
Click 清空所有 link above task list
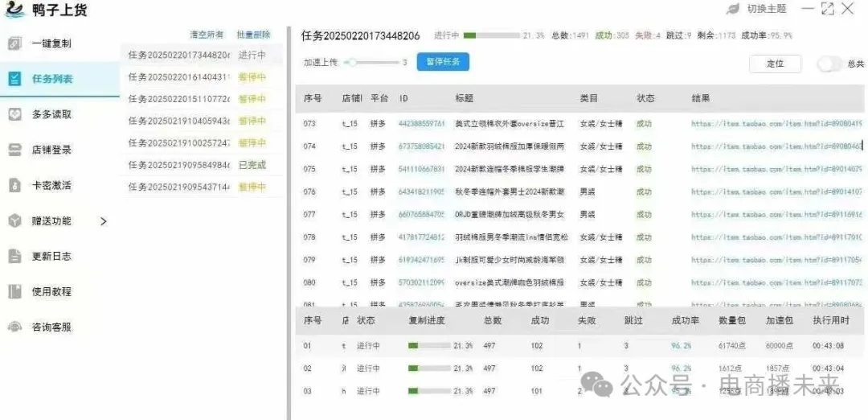click(207, 35)
